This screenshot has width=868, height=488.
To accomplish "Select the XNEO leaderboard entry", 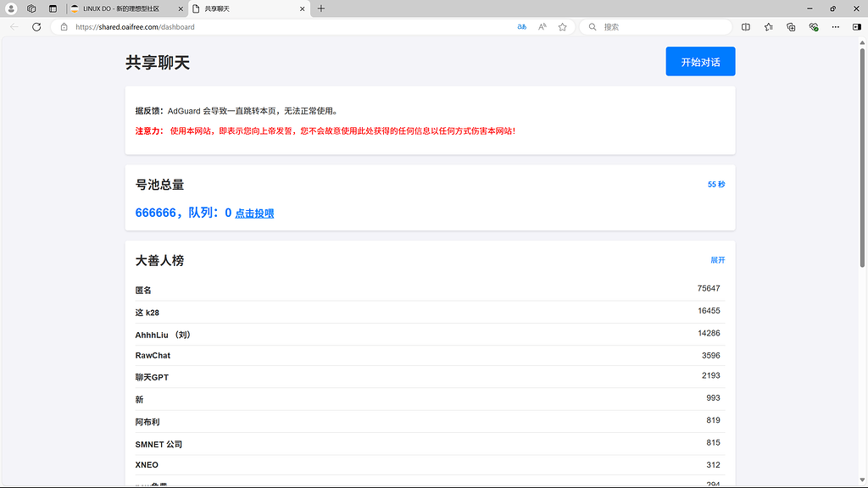I will pyautogui.click(x=147, y=465).
